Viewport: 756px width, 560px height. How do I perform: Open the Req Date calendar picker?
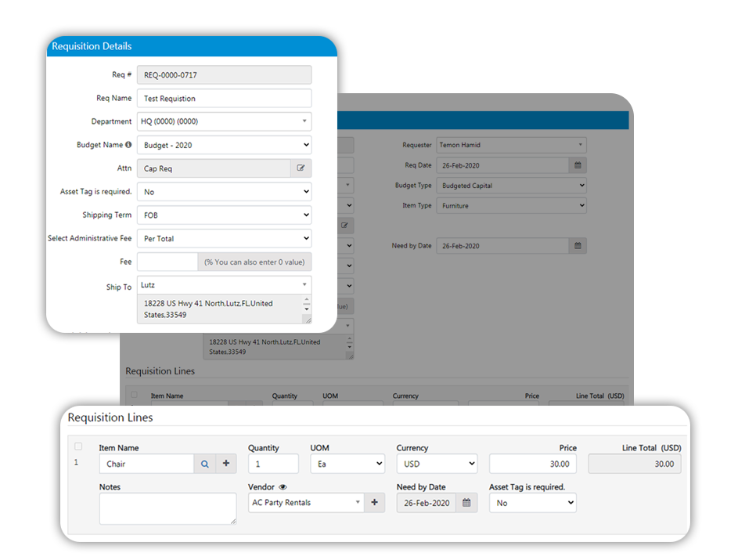point(578,165)
